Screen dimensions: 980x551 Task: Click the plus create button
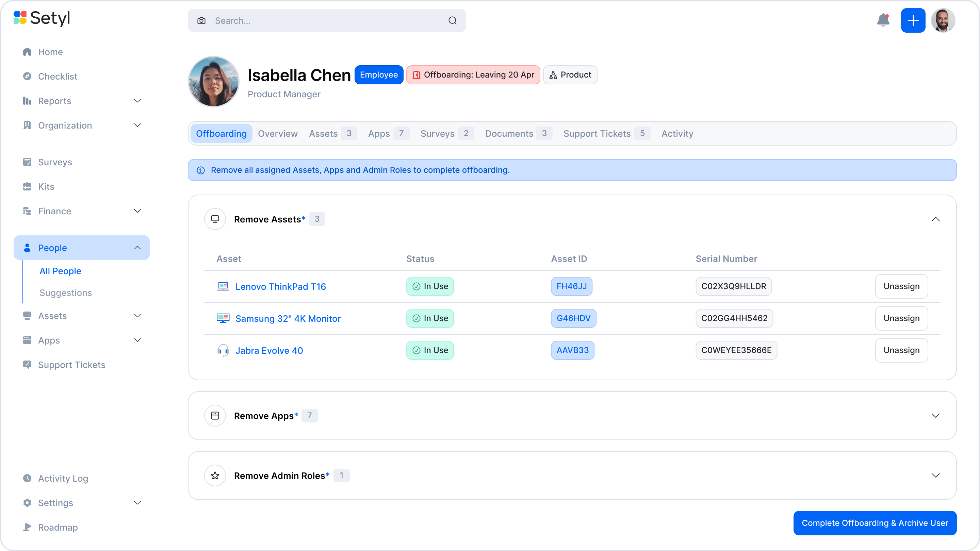pyautogui.click(x=913, y=20)
